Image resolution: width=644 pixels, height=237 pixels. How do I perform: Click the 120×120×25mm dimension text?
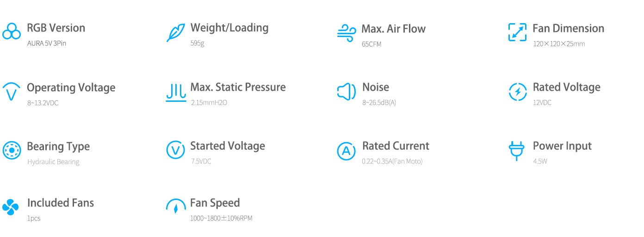(x=559, y=44)
